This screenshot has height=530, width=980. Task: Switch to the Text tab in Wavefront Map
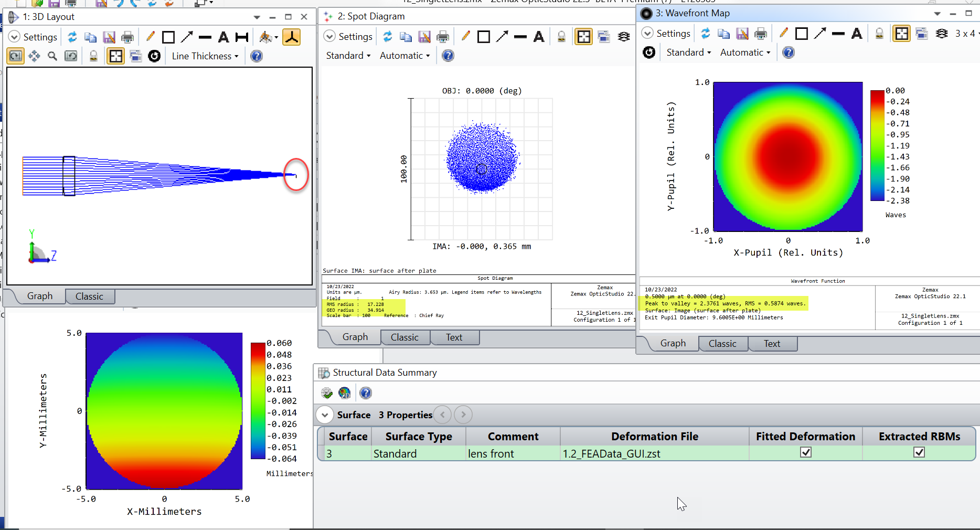click(x=772, y=343)
